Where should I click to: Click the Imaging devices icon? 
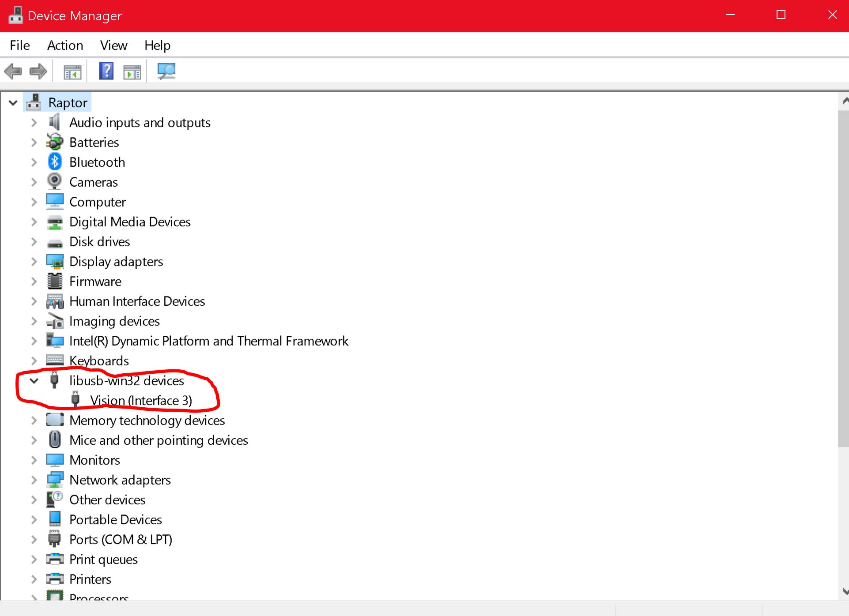(55, 321)
